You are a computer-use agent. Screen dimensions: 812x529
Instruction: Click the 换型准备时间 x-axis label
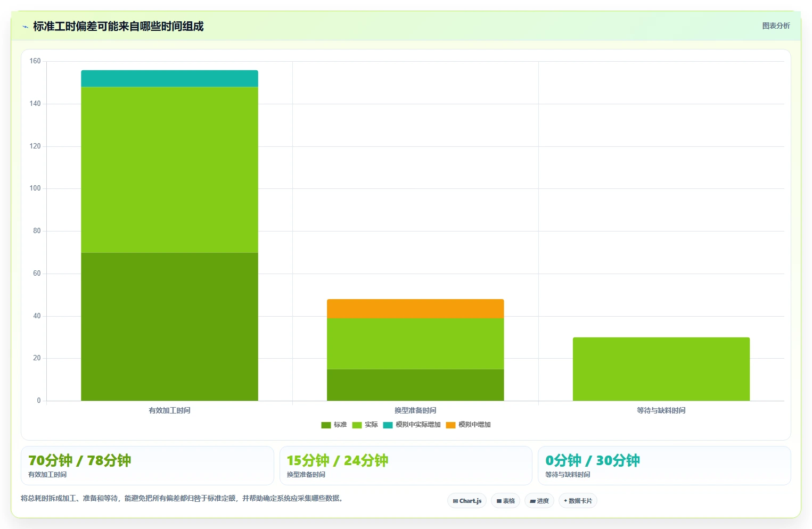coord(415,410)
